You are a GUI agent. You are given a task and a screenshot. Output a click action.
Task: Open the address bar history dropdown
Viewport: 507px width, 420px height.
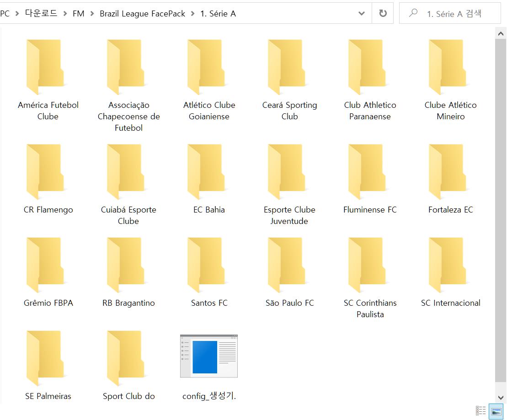(x=362, y=13)
